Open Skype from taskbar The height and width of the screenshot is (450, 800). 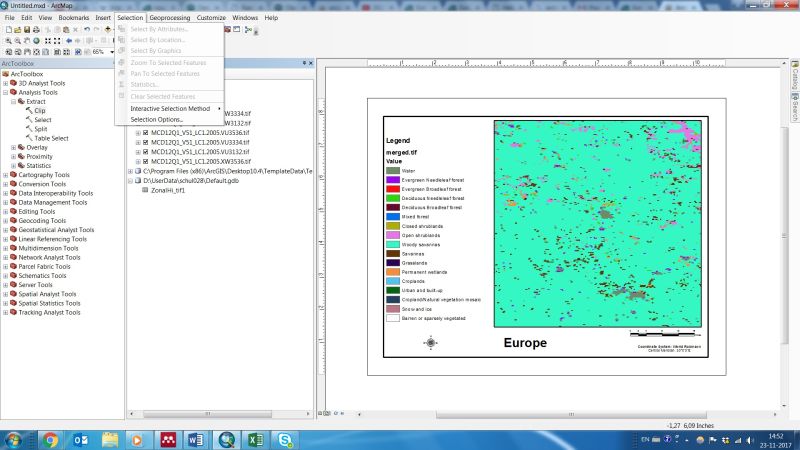tap(285, 440)
